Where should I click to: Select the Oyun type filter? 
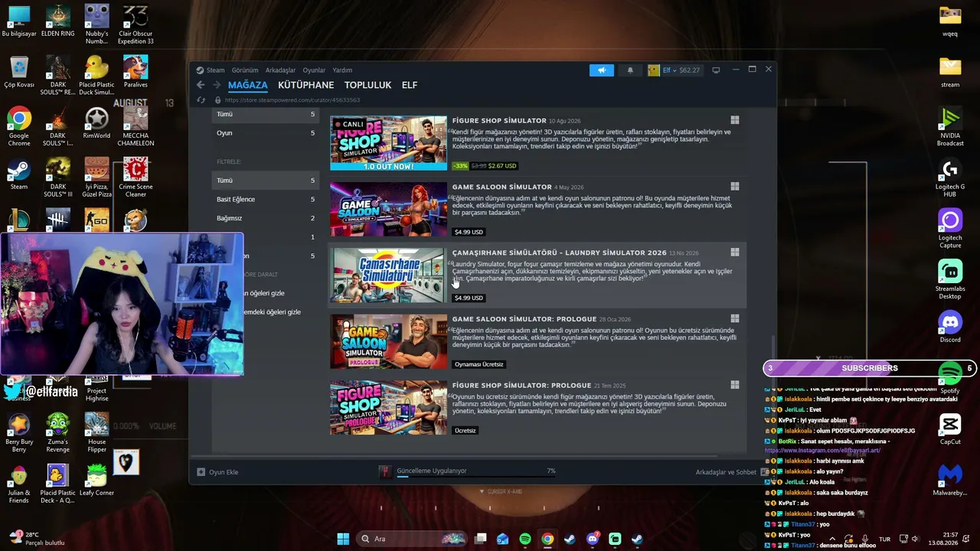click(265, 133)
